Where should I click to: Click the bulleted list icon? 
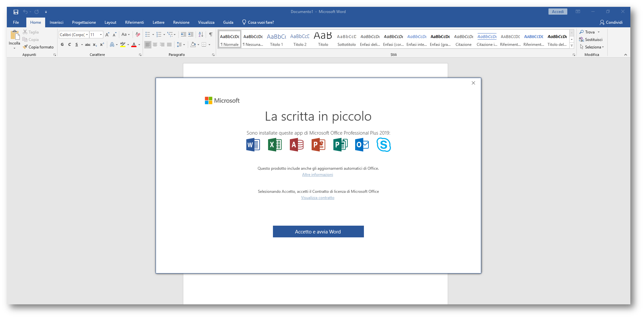[x=148, y=34]
